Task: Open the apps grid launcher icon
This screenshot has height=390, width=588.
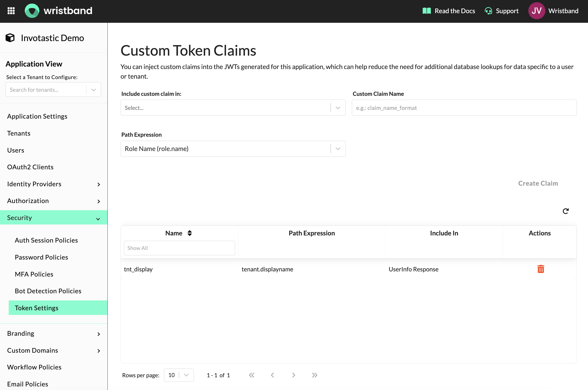Action: tap(11, 11)
